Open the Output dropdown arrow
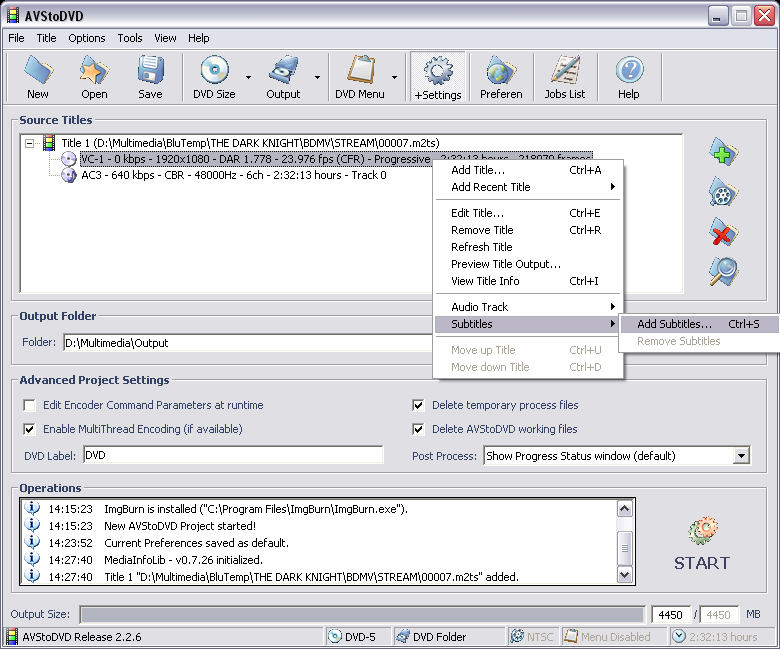This screenshot has width=780, height=649. 317,77
